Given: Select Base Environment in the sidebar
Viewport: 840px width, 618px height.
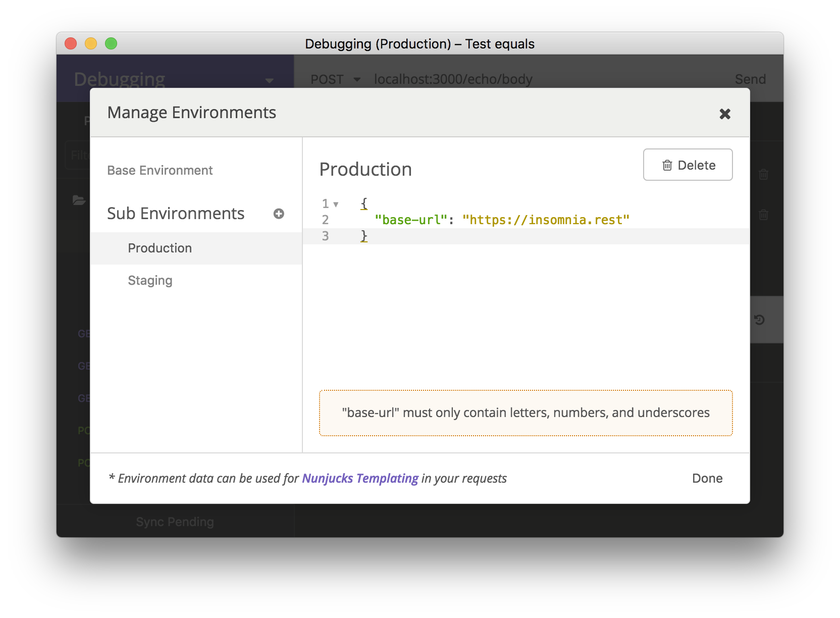Looking at the screenshot, I should pyautogui.click(x=160, y=171).
